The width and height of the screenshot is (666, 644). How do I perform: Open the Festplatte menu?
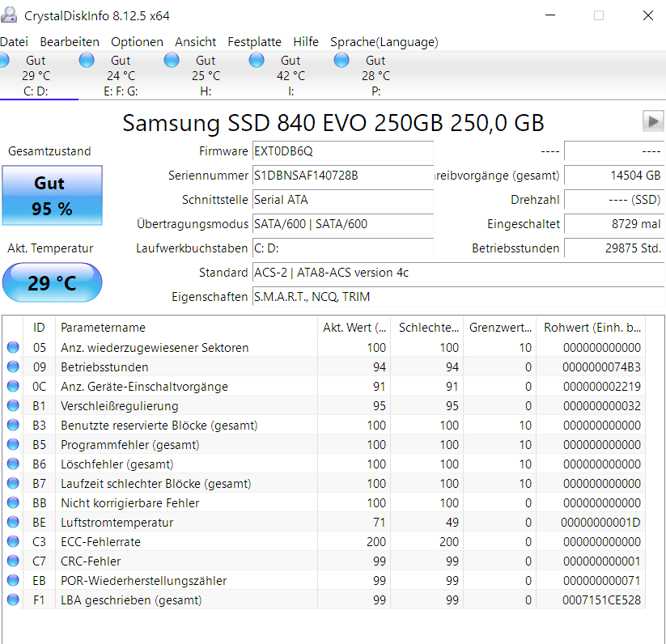click(254, 42)
